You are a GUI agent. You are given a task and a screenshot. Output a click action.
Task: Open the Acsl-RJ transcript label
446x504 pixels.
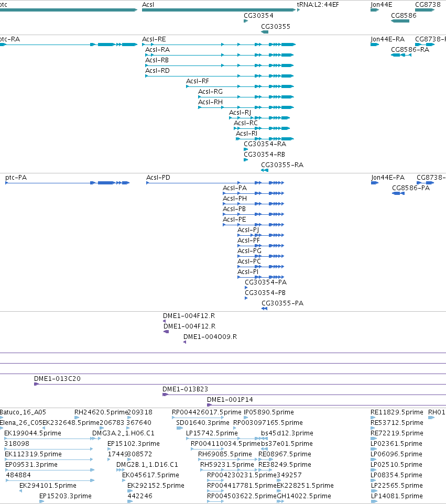tap(240, 113)
